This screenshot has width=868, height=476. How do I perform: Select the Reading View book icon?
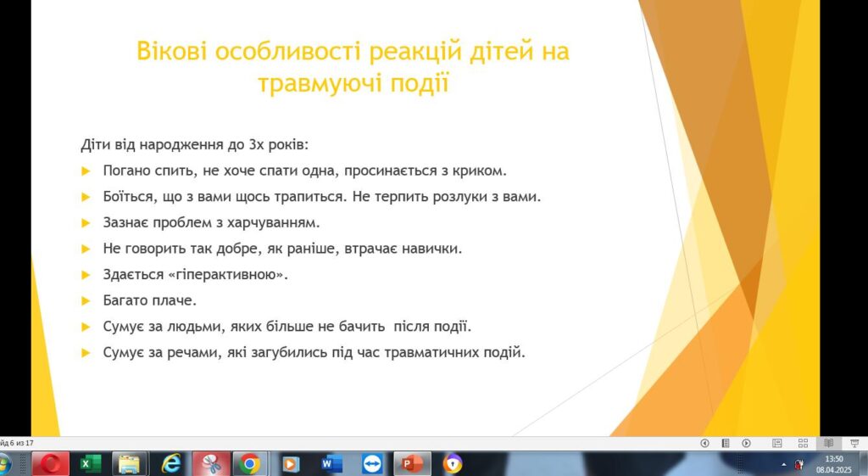(x=829, y=443)
